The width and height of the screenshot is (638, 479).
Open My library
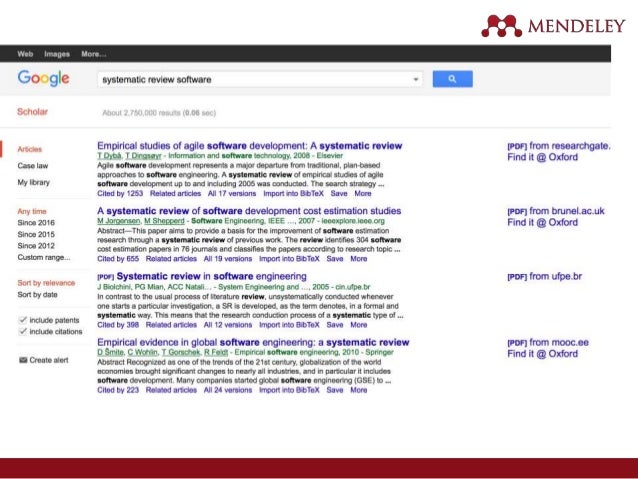(33, 182)
